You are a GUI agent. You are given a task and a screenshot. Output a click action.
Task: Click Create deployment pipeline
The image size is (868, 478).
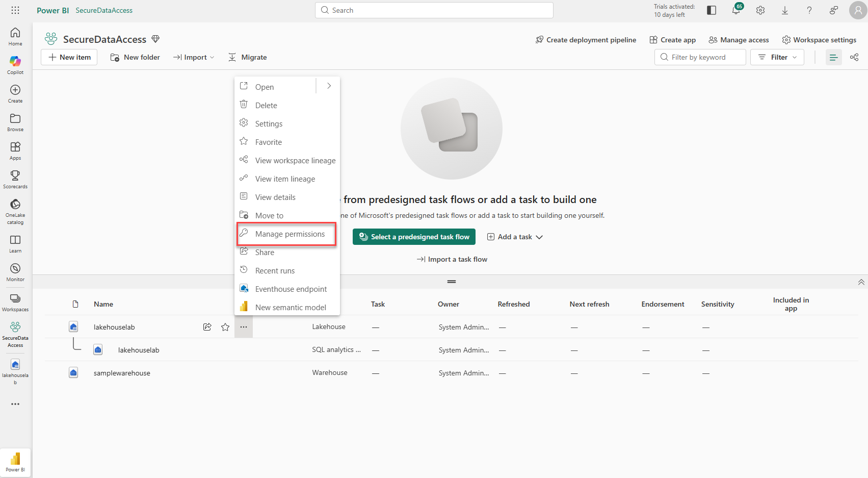pyautogui.click(x=586, y=40)
